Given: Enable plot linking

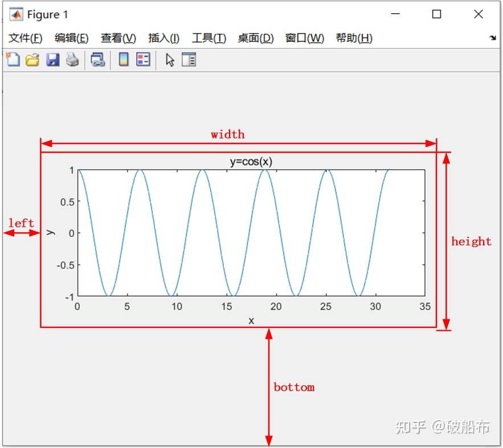Looking at the screenshot, I should pyautogui.click(x=97, y=59).
